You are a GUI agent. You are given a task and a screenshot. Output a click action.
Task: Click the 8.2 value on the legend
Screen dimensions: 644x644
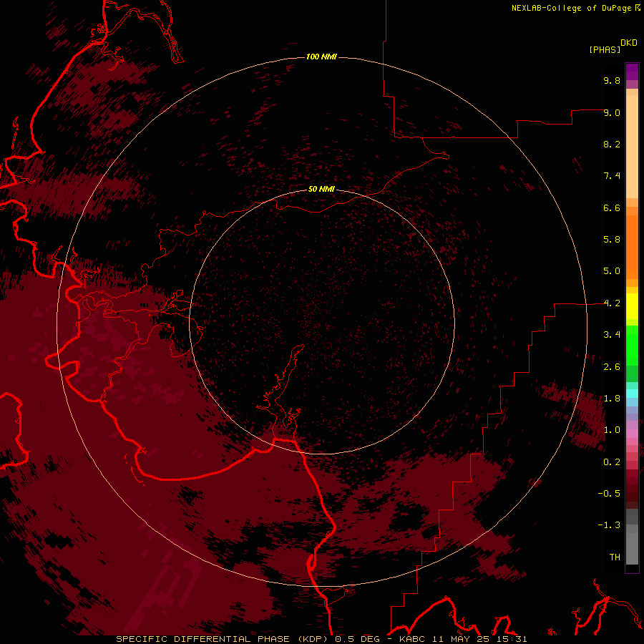[612, 144]
